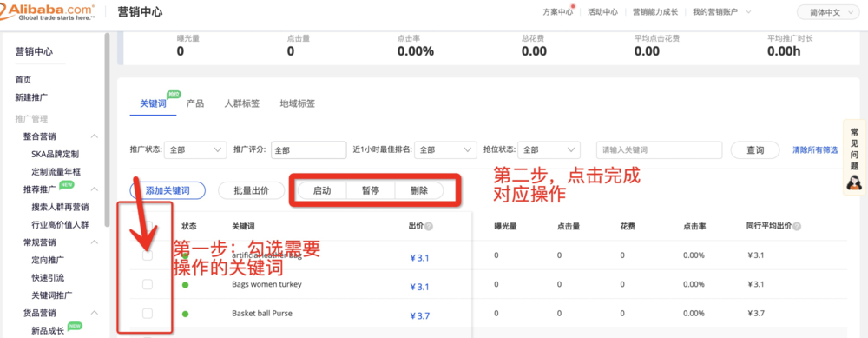This screenshot has width=868, height=338.
Task: Click the 抢位 badge on 关键词 tab
Action: [x=174, y=95]
